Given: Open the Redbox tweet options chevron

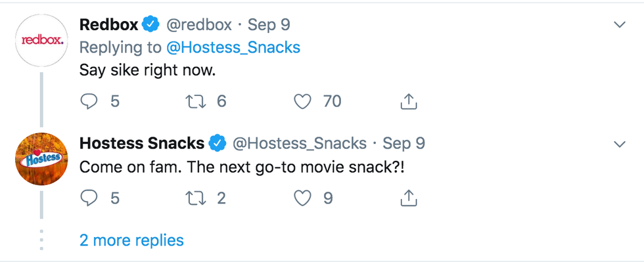Looking at the screenshot, I should (619, 25).
